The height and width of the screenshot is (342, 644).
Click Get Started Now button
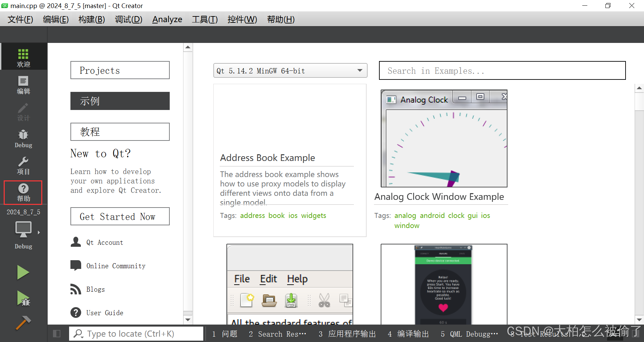click(x=120, y=216)
